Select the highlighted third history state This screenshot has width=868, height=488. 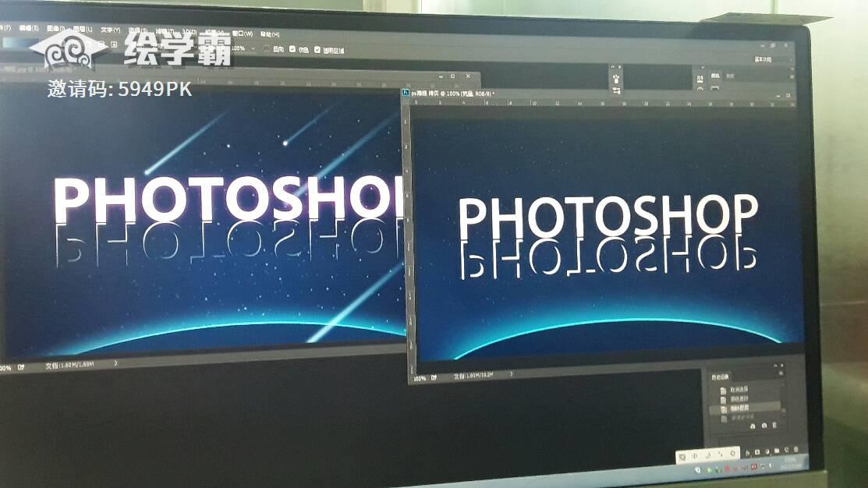(x=745, y=408)
